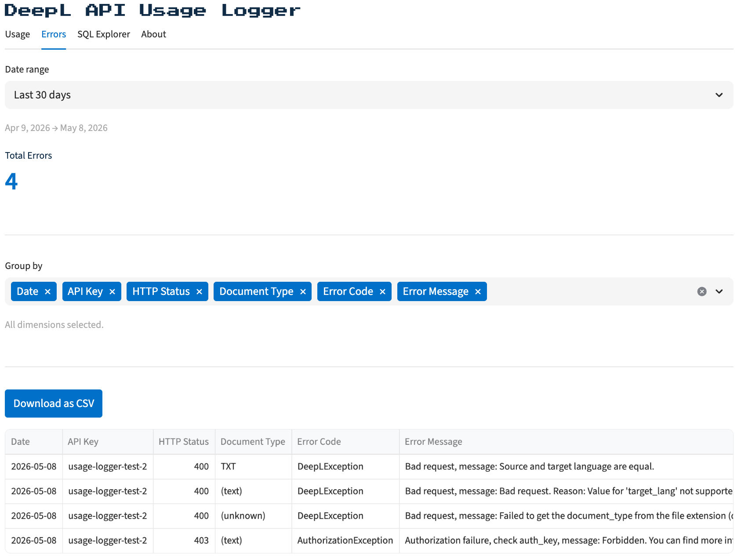741x560 pixels.
Task: Open the Last 30 days date range dropdown
Action: pos(369,95)
